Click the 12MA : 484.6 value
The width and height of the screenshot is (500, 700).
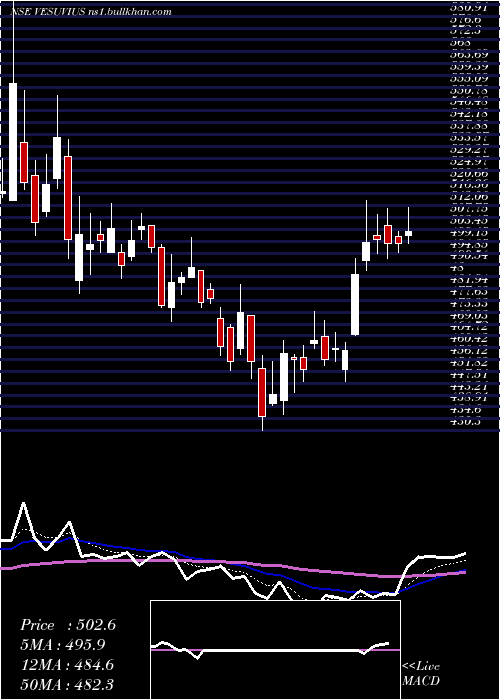click(67, 665)
